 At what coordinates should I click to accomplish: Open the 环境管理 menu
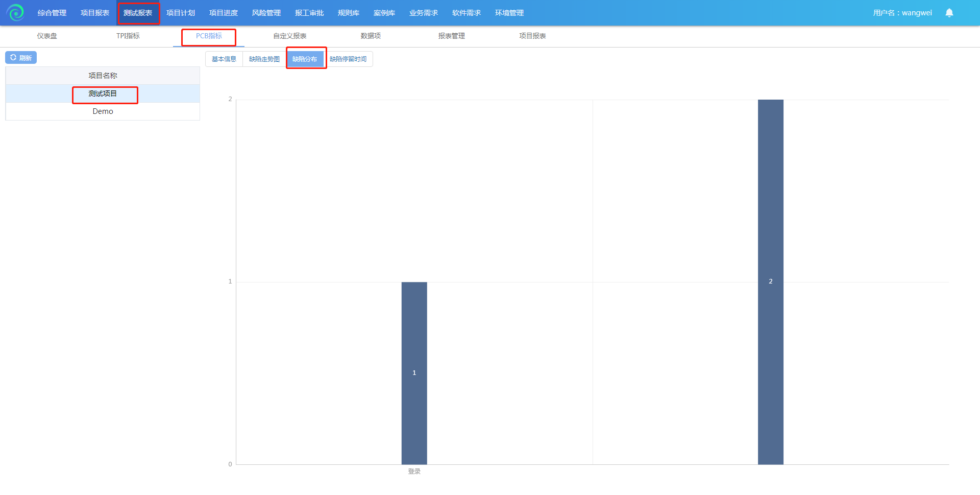pos(509,13)
